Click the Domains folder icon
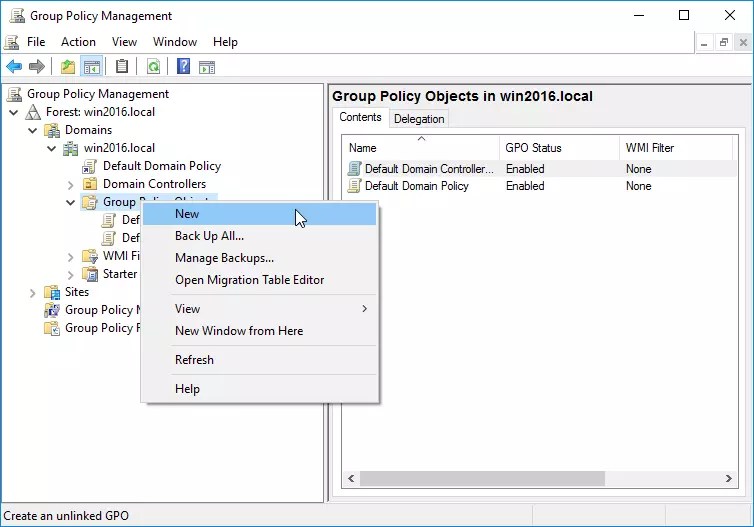This screenshot has height=527, width=754. 52,130
